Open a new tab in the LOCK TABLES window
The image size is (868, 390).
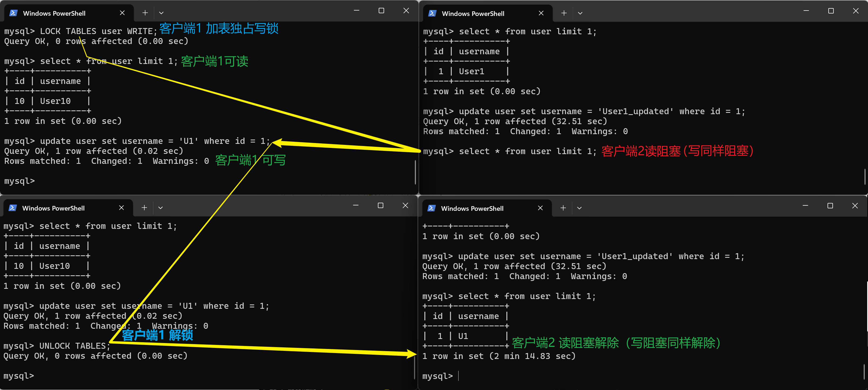145,13
